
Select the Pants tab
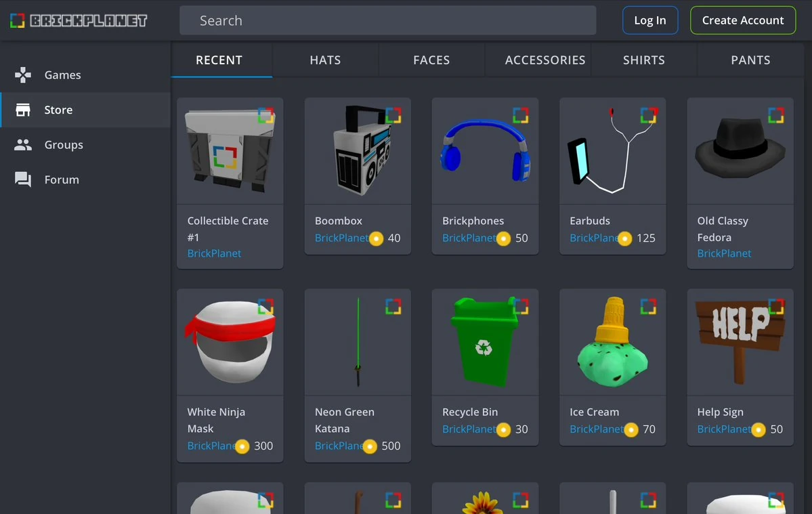click(x=750, y=60)
